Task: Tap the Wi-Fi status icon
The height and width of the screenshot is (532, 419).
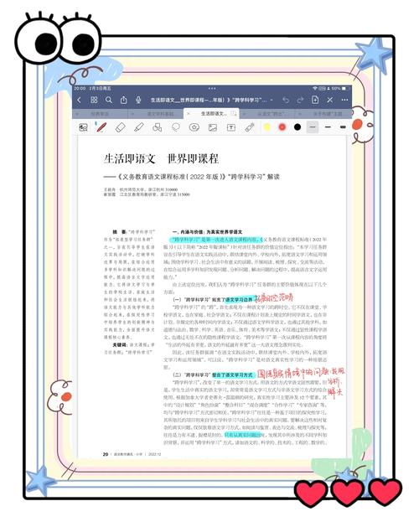Action: click(x=314, y=88)
